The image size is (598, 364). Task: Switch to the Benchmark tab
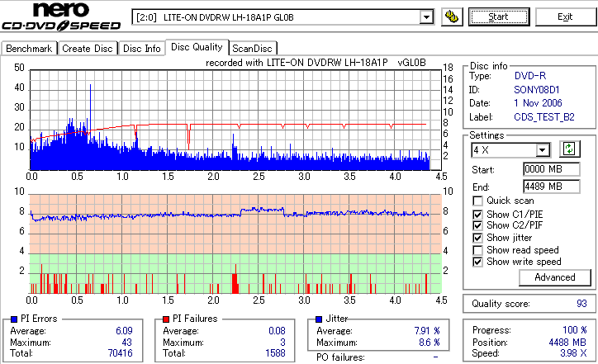tap(29, 49)
